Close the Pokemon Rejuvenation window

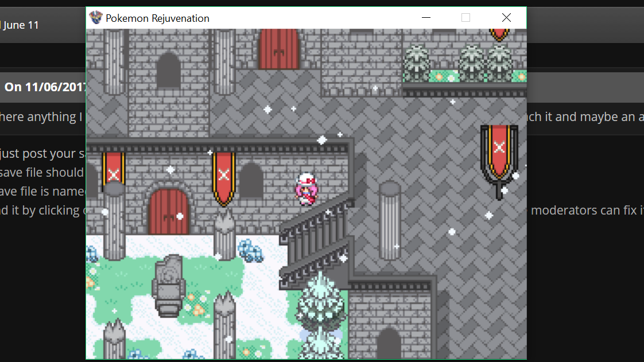506,18
